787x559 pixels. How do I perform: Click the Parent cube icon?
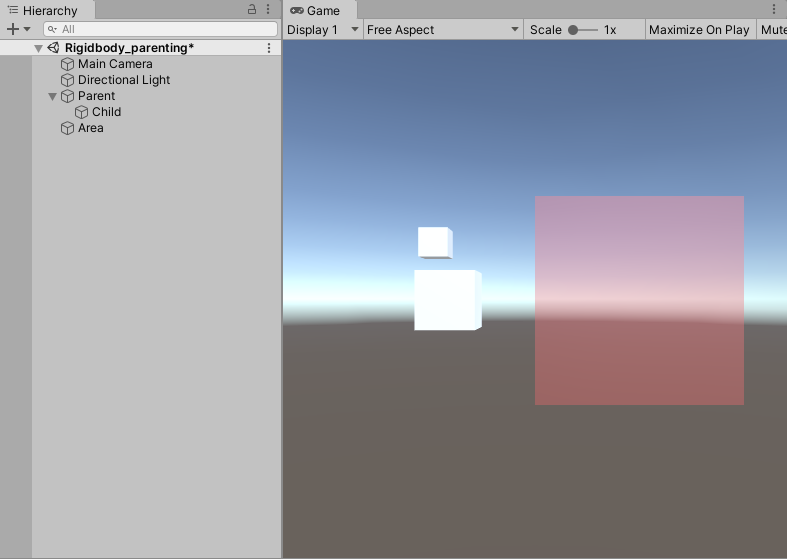tap(67, 96)
